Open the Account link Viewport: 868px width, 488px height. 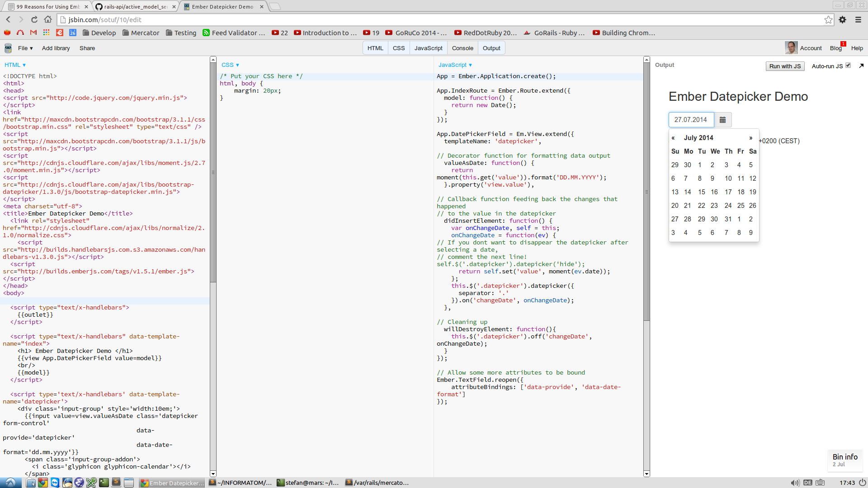pos(811,48)
